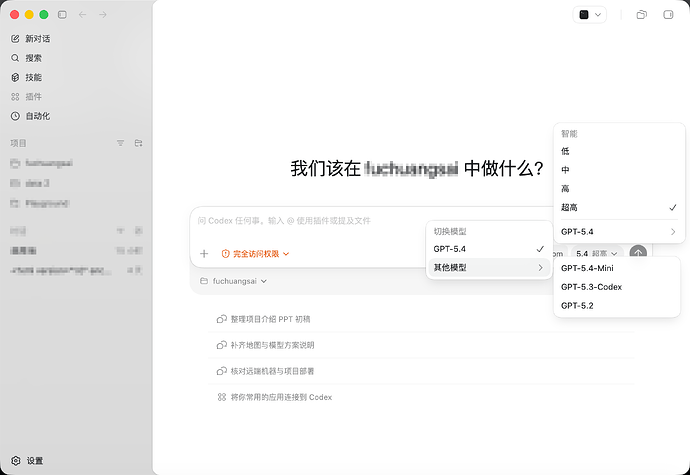Viewport: 690px width, 475px height.
Task: Click suggestion 整理项目介绍 PPT 初稿
Action: pos(421,319)
